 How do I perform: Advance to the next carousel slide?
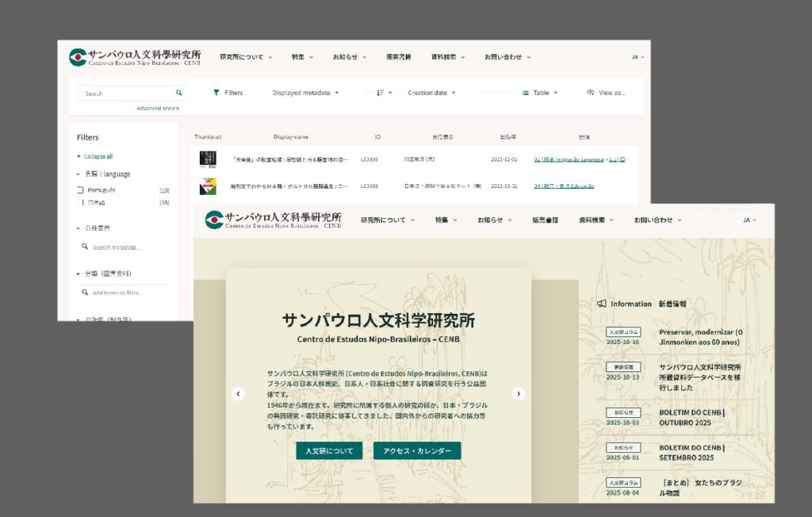[519, 393]
